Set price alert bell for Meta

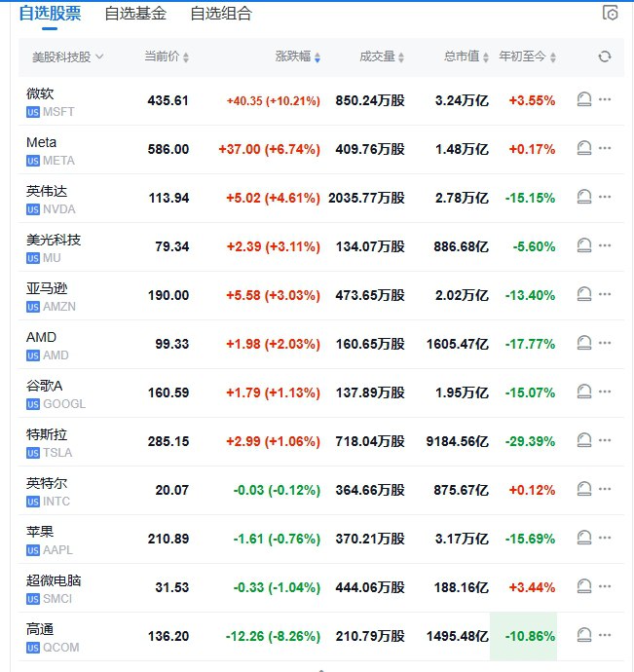(584, 148)
